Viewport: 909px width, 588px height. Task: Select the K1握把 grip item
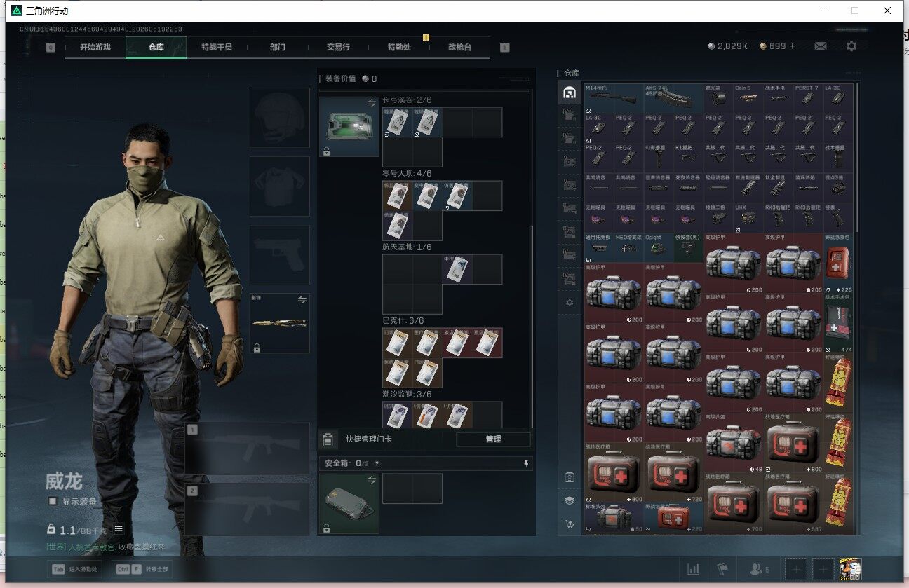pos(689,158)
